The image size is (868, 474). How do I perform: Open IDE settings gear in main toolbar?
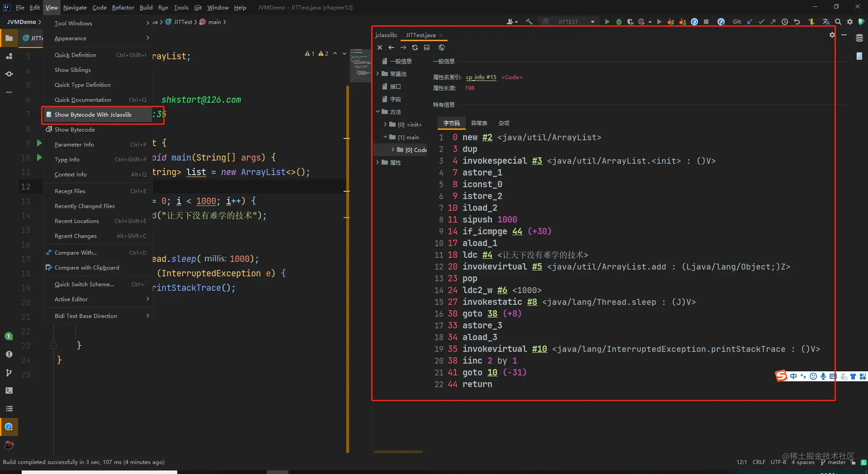(849, 22)
